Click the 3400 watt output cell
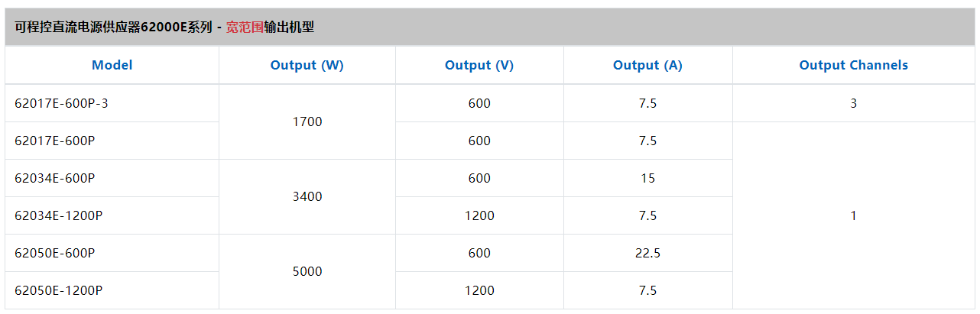This screenshot has height=314, width=980. (x=307, y=197)
